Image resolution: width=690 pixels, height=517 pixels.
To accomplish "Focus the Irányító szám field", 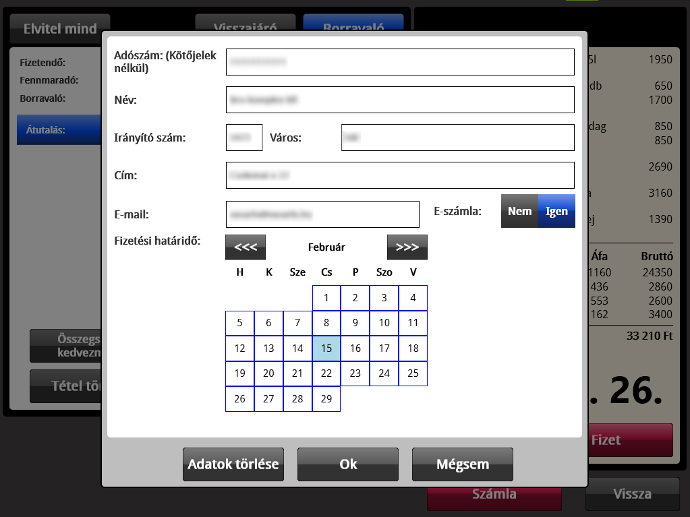I will (244, 137).
